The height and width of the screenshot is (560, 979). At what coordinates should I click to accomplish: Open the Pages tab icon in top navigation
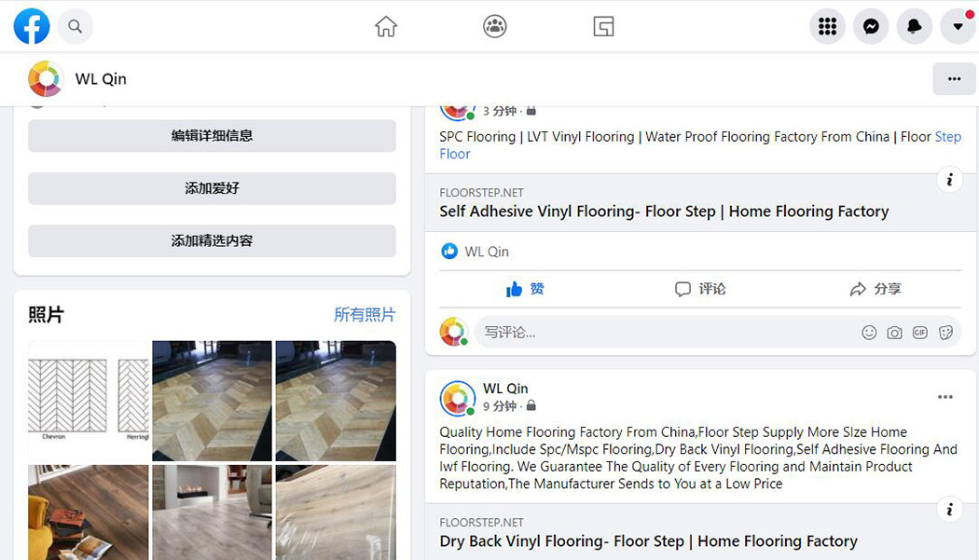(x=603, y=27)
